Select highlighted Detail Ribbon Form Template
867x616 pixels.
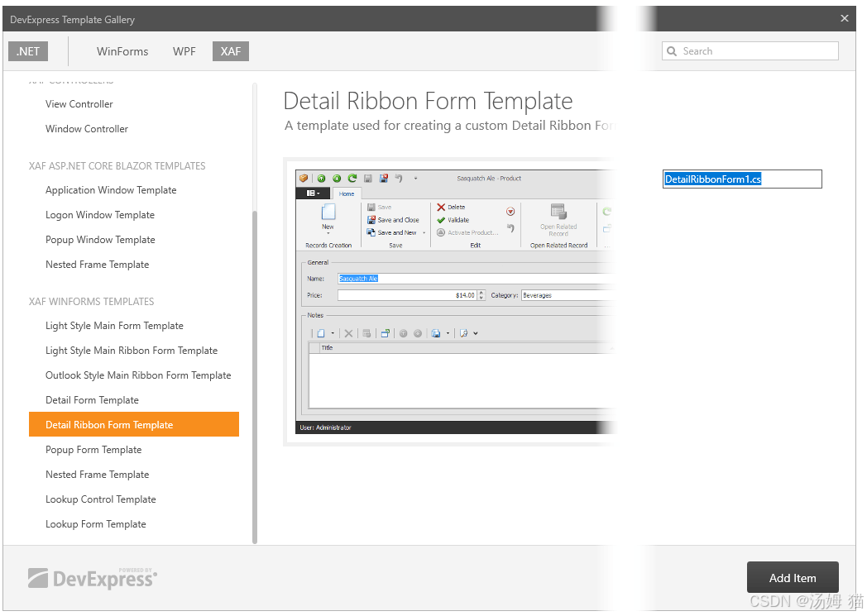click(134, 424)
